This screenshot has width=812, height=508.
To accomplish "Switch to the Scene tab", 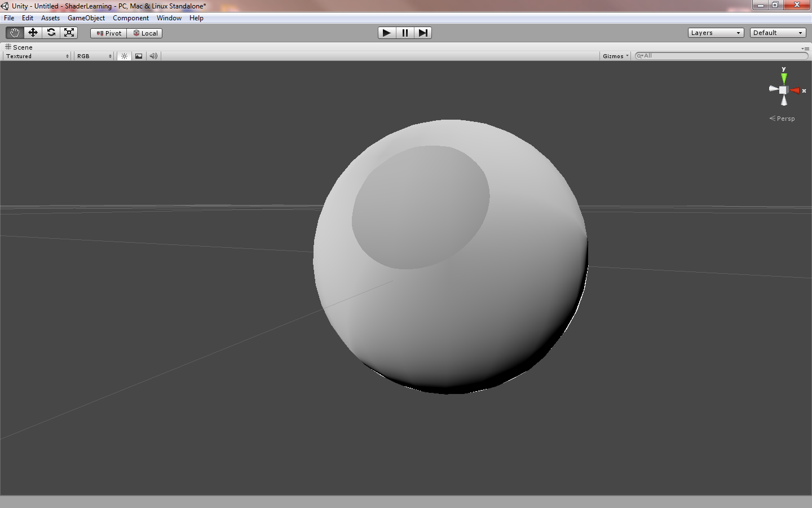I will click(x=19, y=47).
